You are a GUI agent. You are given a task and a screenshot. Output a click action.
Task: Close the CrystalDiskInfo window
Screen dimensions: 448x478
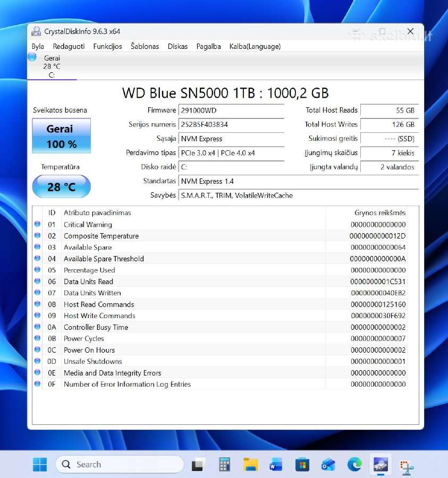(410, 31)
